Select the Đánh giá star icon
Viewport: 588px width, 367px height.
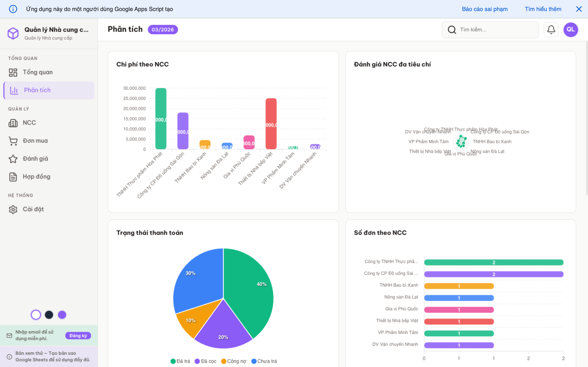point(13,158)
